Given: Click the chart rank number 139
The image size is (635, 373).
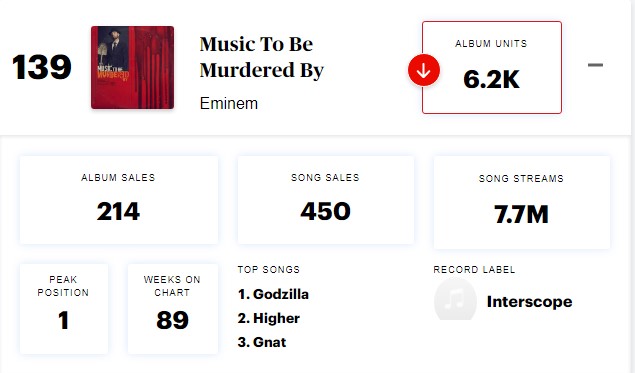Looking at the screenshot, I should pyautogui.click(x=42, y=67).
